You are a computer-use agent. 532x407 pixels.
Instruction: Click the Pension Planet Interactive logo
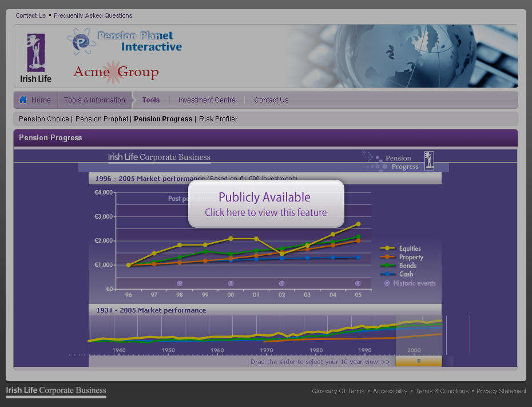coord(125,41)
